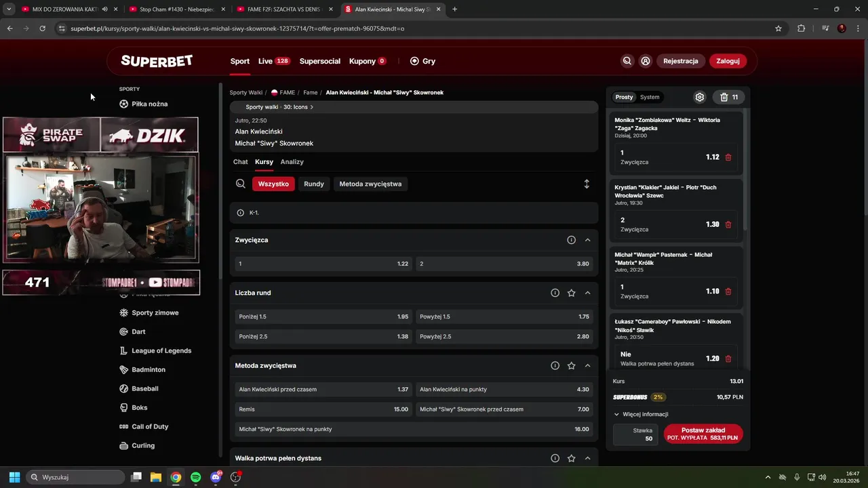868x488 pixels.
Task: Filter markets by Rundy
Action: coord(314,184)
